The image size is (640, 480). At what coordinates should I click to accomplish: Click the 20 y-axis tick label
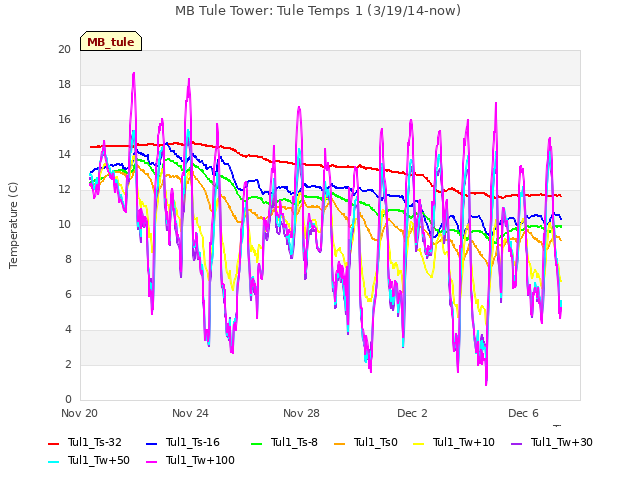(64, 49)
